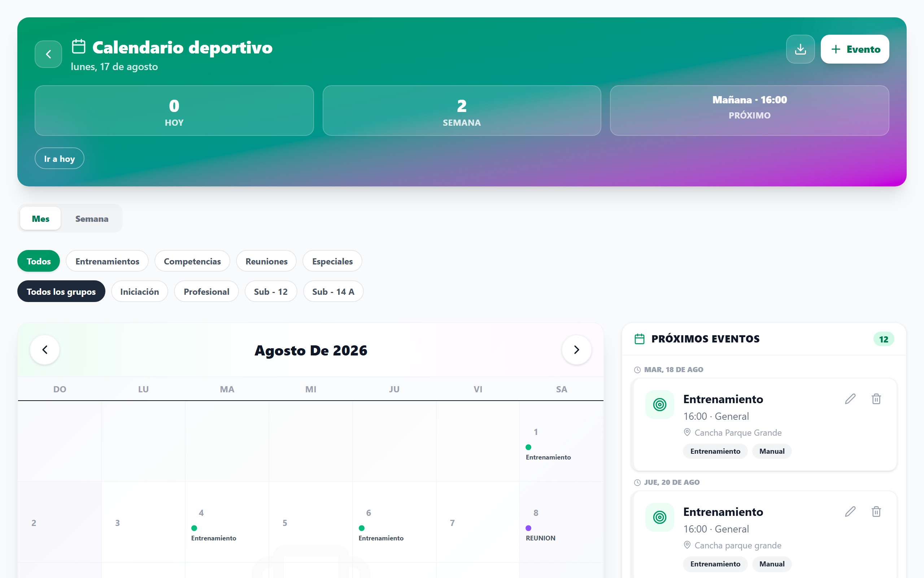Click the purple dot on August 8

point(528,528)
